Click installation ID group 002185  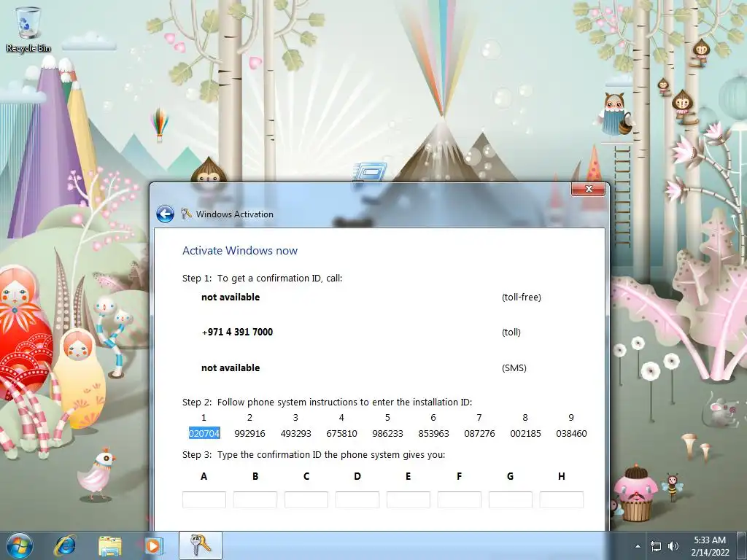525,433
